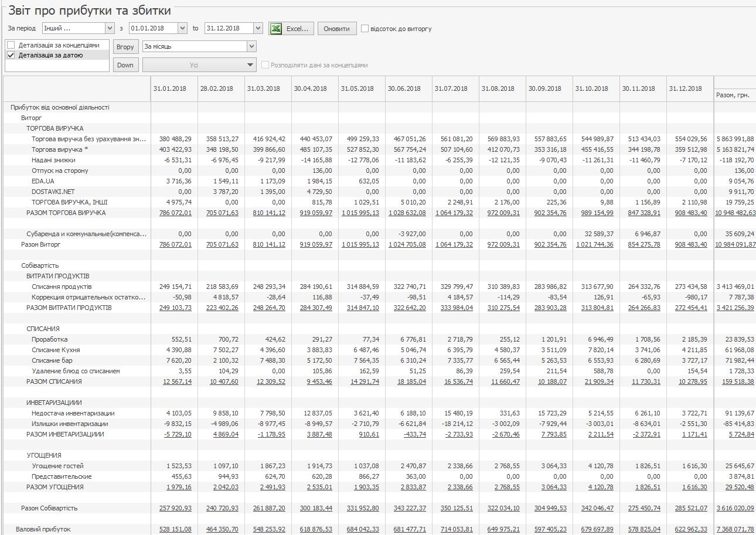Check Деталізація за концепціями option
Viewport: 756px width, 535px height.
[11, 45]
